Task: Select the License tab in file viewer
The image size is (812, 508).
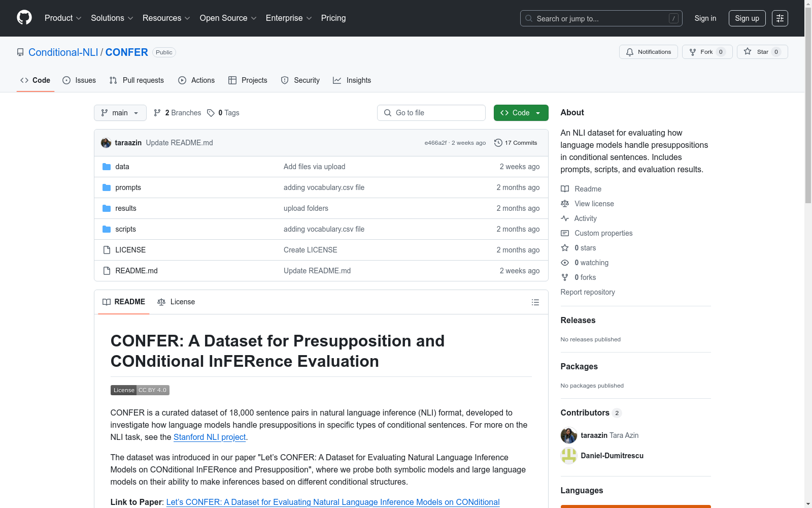Action: [176, 302]
